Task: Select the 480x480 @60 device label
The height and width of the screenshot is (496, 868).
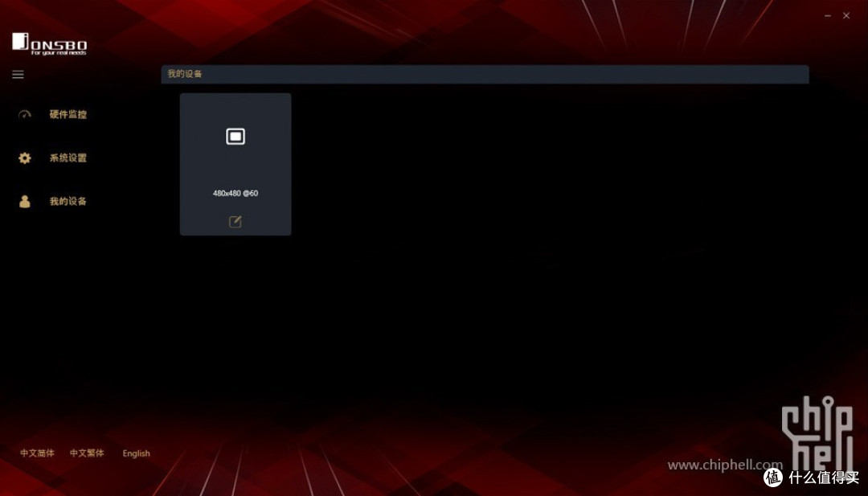Action: [235, 193]
